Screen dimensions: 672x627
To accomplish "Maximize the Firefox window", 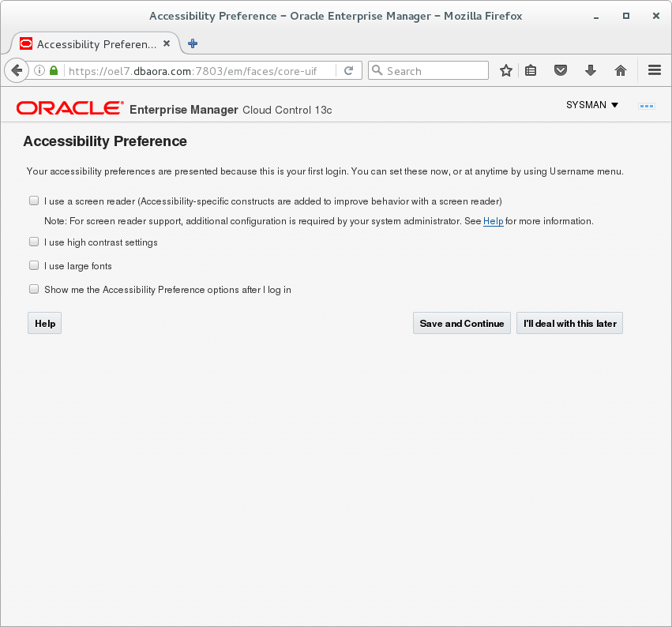I will tap(625, 17).
